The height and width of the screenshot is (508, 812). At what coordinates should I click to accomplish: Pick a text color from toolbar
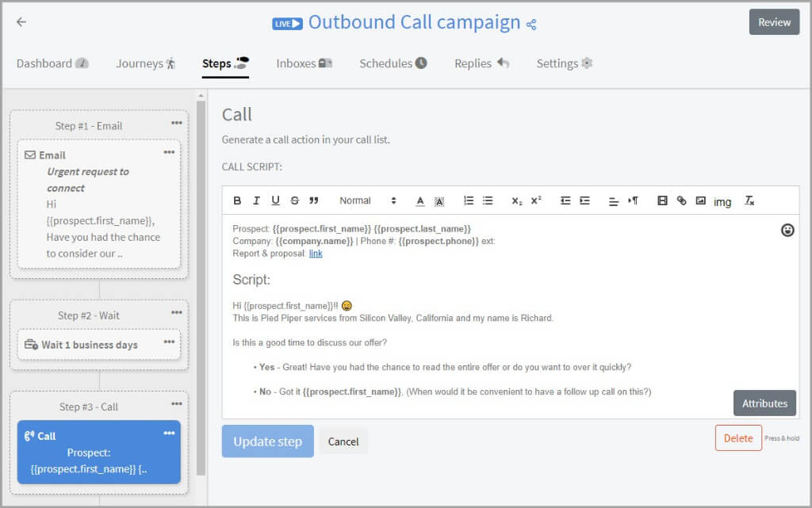[420, 201]
